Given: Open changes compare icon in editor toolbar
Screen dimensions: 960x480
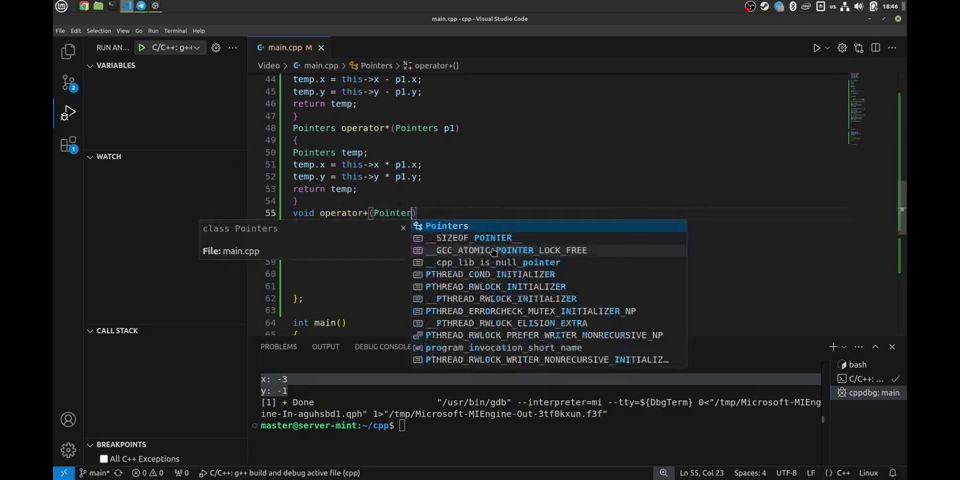Looking at the screenshot, I should click(859, 48).
